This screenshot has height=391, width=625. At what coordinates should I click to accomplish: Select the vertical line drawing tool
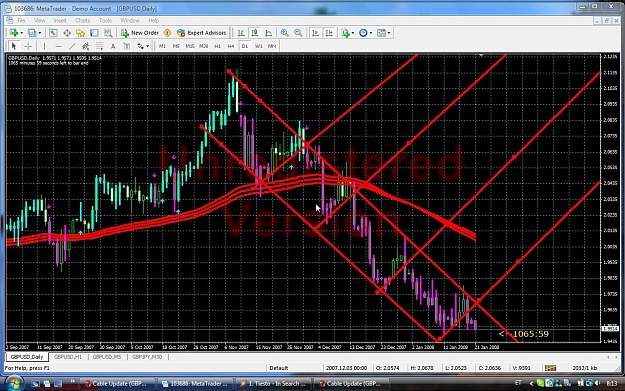[x=44, y=46]
